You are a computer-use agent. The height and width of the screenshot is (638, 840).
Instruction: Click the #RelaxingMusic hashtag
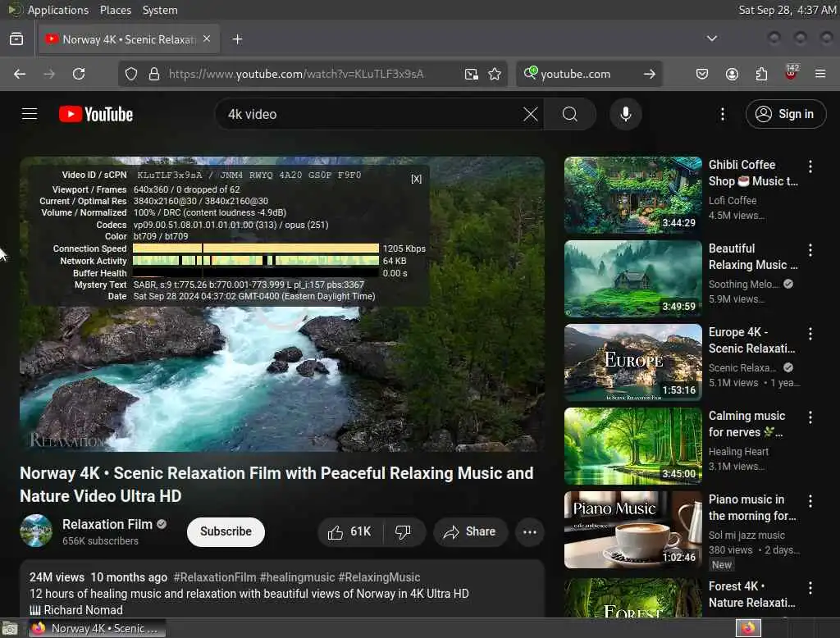pos(379,577)
